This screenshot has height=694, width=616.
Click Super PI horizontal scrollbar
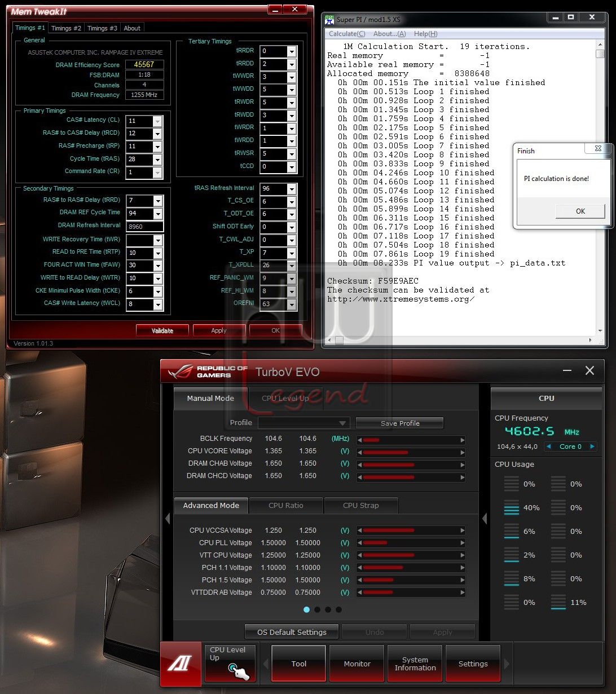[x=460, y=341]
